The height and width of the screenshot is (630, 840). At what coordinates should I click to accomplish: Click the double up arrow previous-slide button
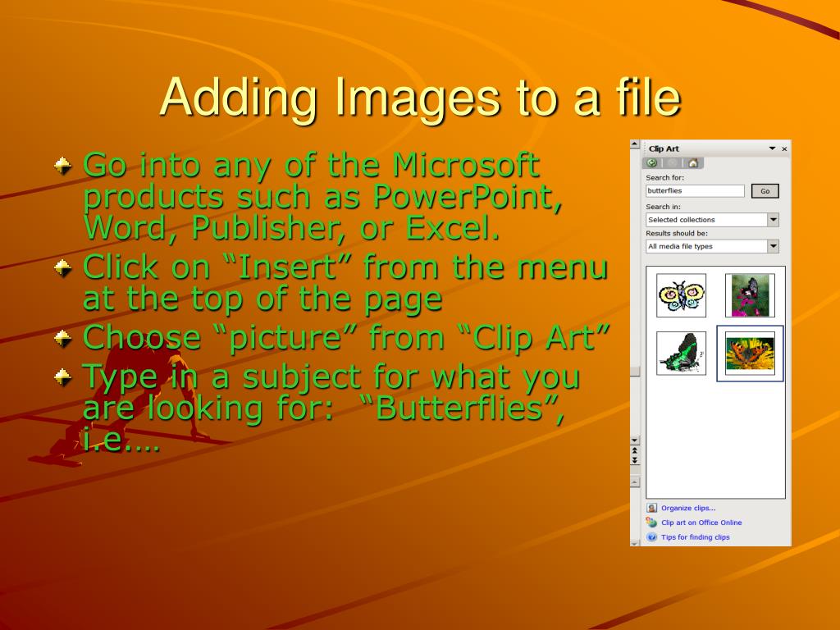(635, 451)
